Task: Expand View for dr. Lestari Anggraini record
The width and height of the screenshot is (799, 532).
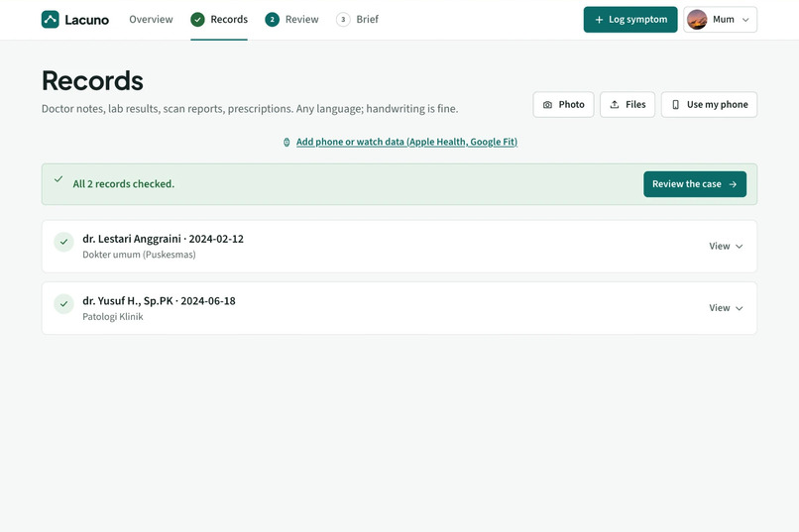Action: point(726,246)
